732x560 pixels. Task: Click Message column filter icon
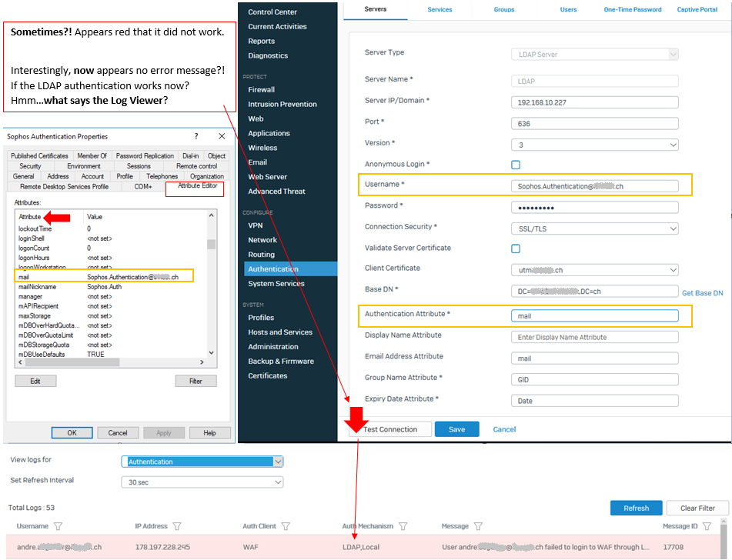[478, 526]
